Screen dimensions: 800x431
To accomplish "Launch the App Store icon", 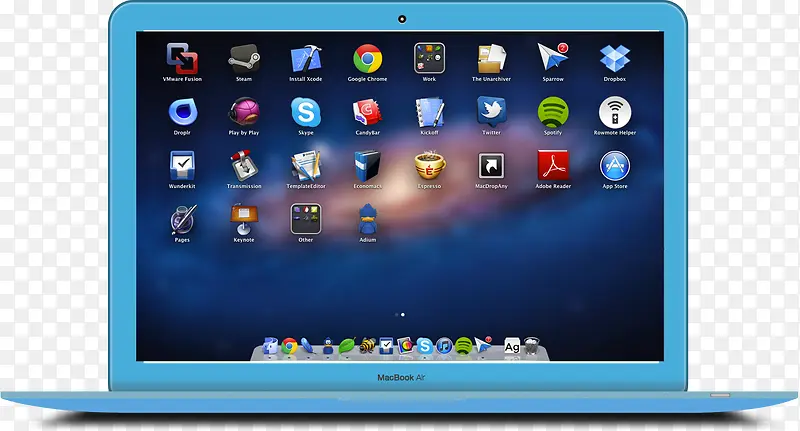I will coord(615,166).
